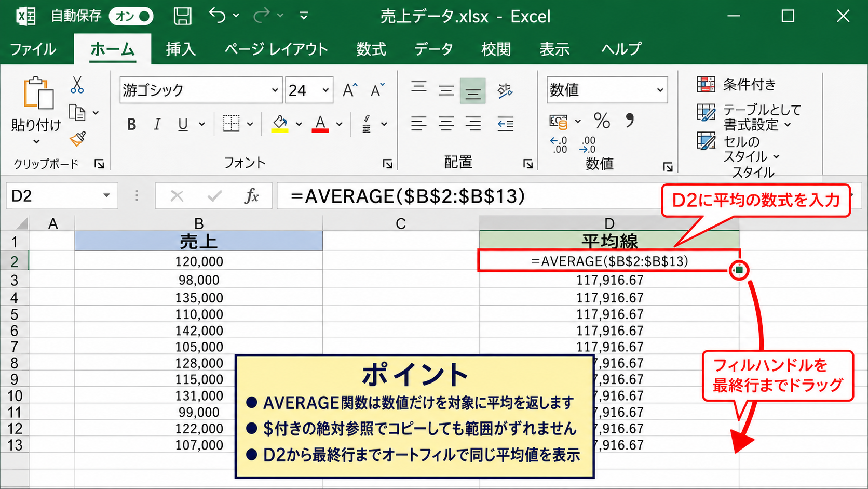Open テーブルとして書式設定 menu

click(749, 117)
